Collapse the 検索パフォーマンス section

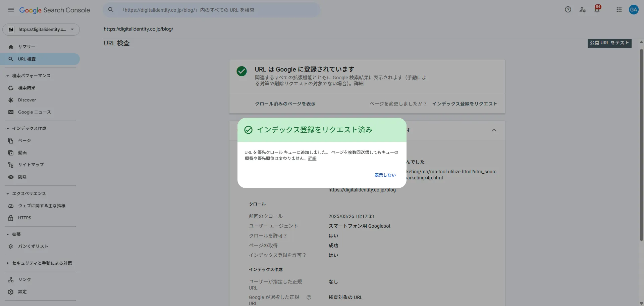pos(7,76)
